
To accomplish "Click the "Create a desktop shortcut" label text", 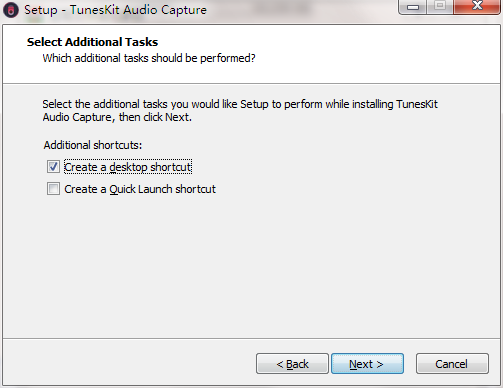I will point(128,167).
